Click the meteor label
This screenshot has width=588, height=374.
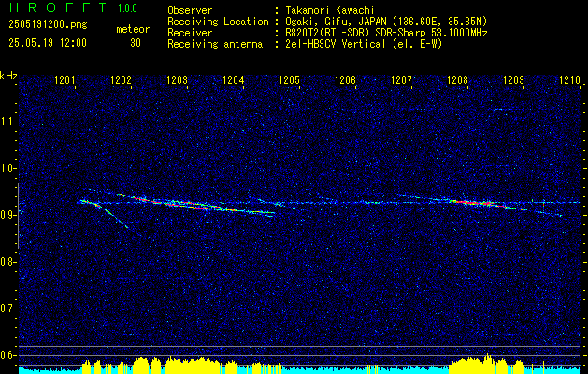pyautogui.click(x=133, y=29)
